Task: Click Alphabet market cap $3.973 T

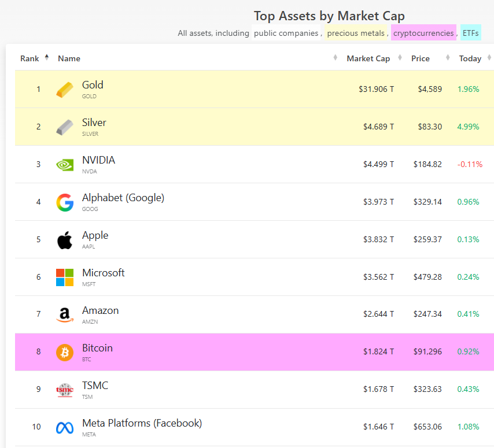Action: coord(378,202)
